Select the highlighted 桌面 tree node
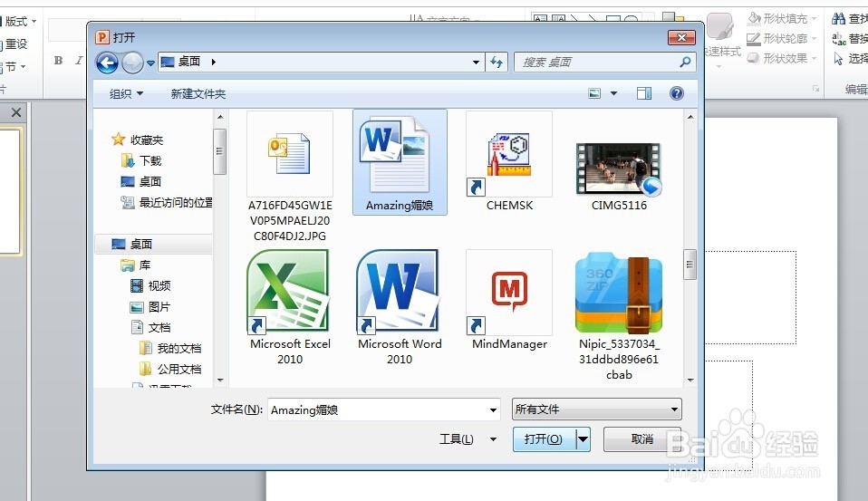Image resolution: width=868 pixels, height=501 pixels. (x=153, y=244)
